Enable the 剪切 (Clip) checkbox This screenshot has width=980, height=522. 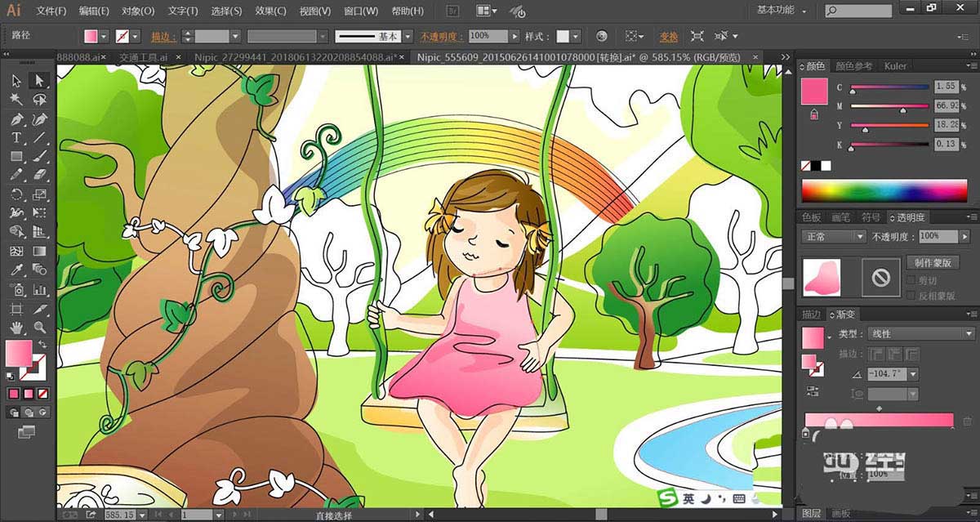tap(911, 280)
